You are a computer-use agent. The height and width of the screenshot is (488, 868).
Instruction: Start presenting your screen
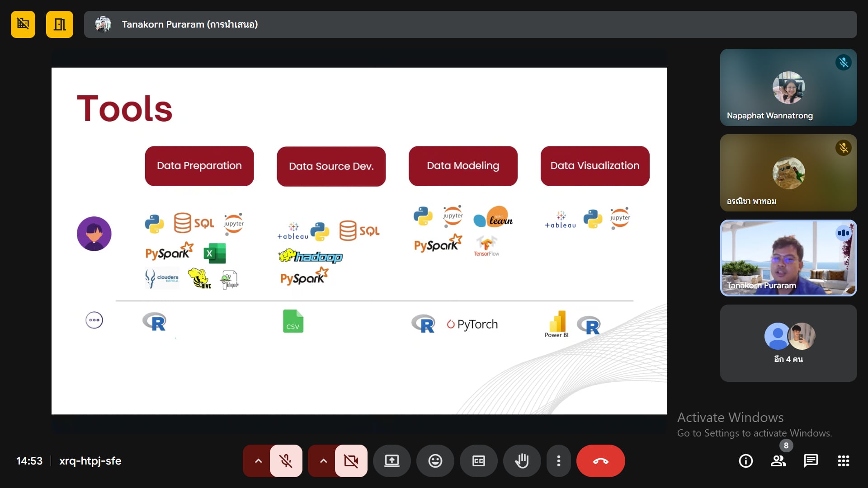[x=392, y=461]
